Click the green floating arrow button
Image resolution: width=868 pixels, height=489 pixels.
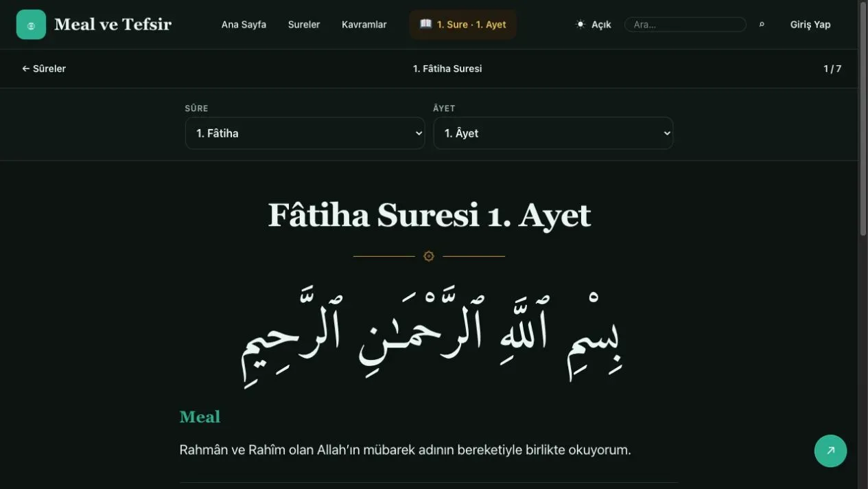tap(830, 451)
